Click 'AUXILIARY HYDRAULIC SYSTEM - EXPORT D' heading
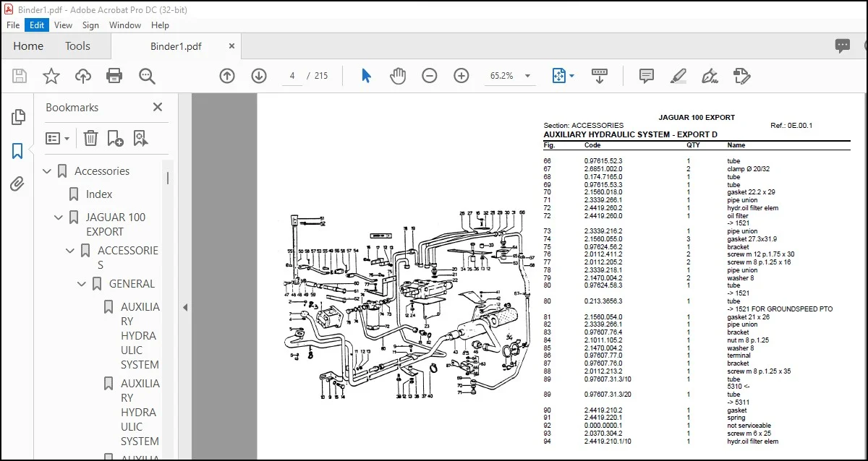868x461 pixels. click(631, 135)
